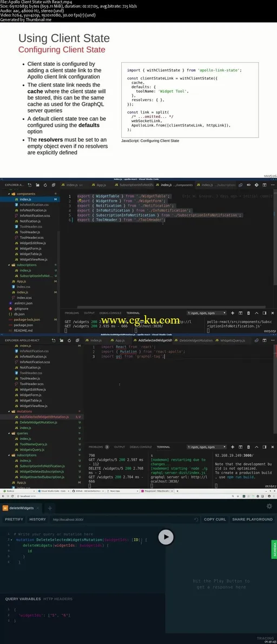Open the HISTORY panel in Playground

(x=37, y=519)
